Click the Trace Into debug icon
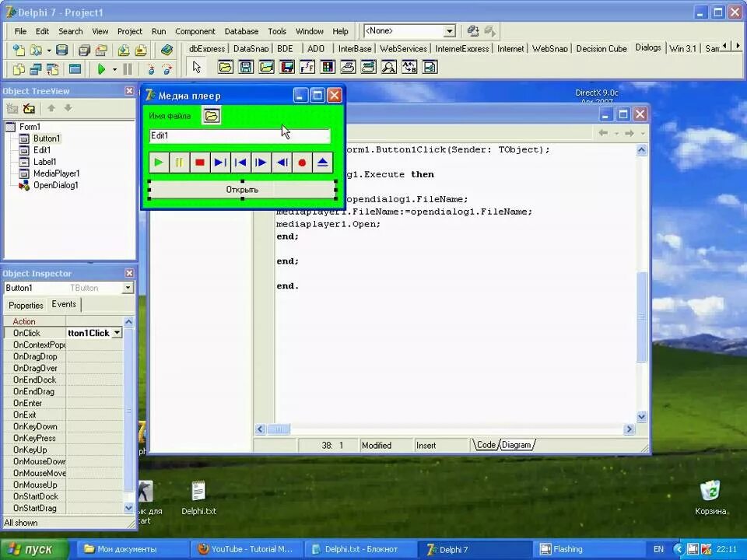 151,69
